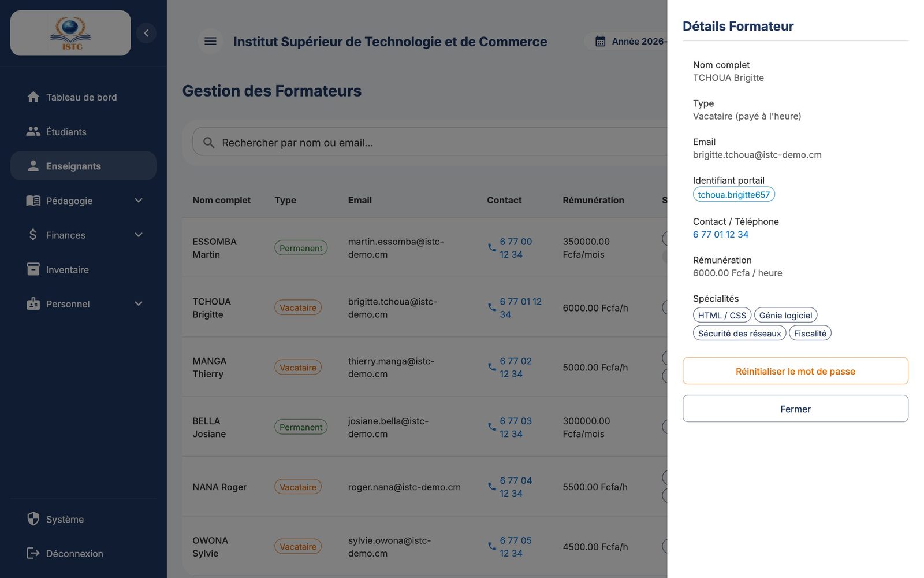Open Tableau de bord menu item
The height and width of the screenshot is (578, 924).
tap(83, 97)
